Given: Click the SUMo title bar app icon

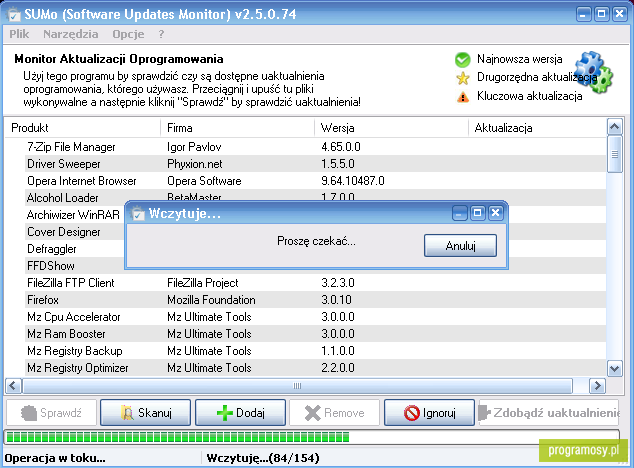Looking at the screenshot, I should tap(13, 15).
